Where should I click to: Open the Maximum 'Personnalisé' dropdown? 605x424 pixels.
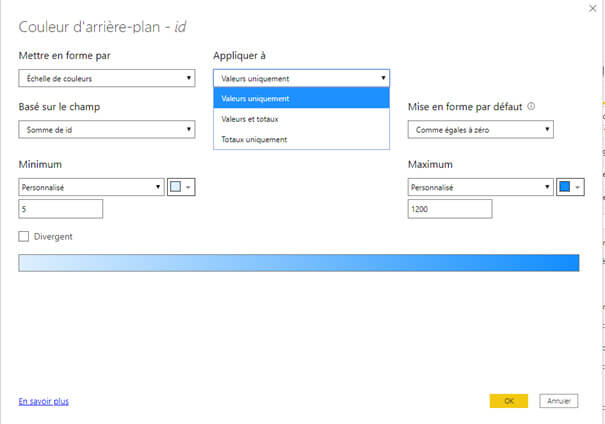481,187
